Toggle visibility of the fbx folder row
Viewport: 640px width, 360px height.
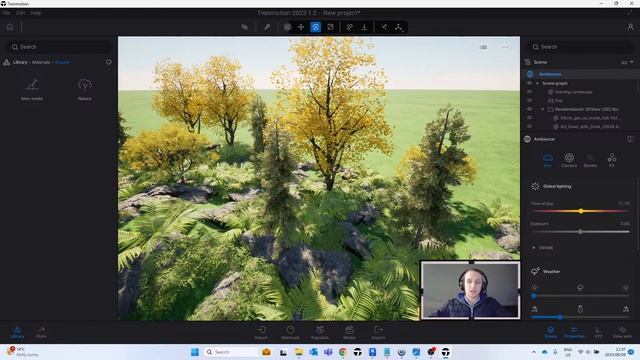529,109
